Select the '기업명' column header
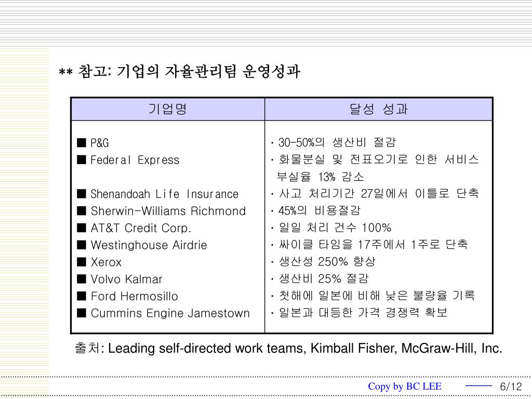The image size is (532, 399). (168, 109)
